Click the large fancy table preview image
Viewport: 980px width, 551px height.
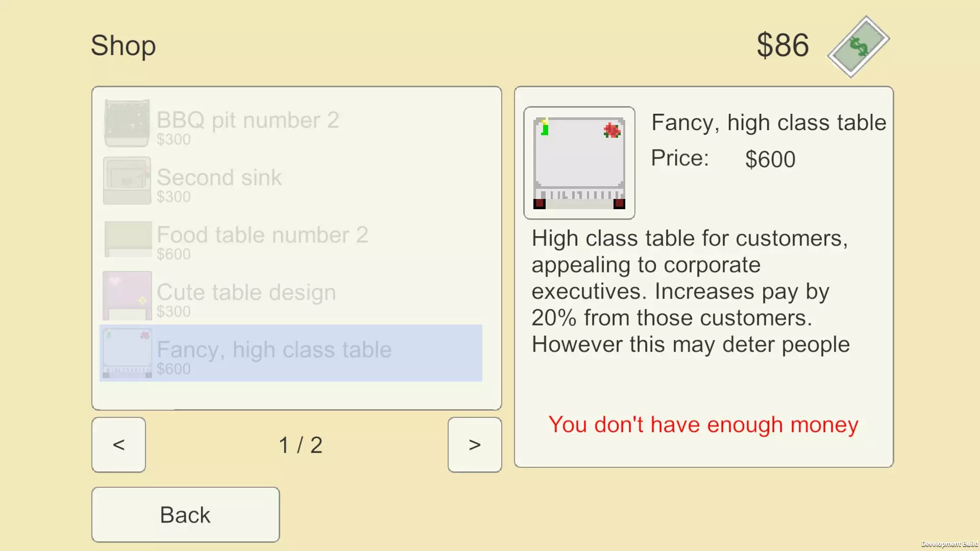coord(579,163)
